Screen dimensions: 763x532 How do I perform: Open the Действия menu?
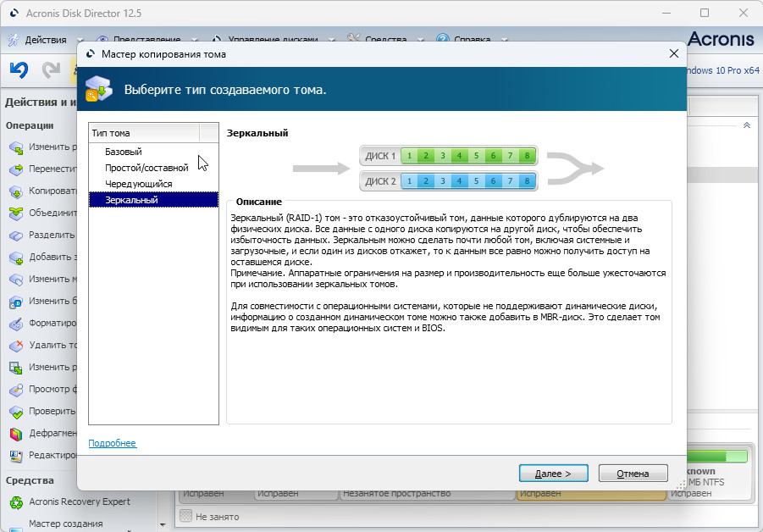(45, 40)
